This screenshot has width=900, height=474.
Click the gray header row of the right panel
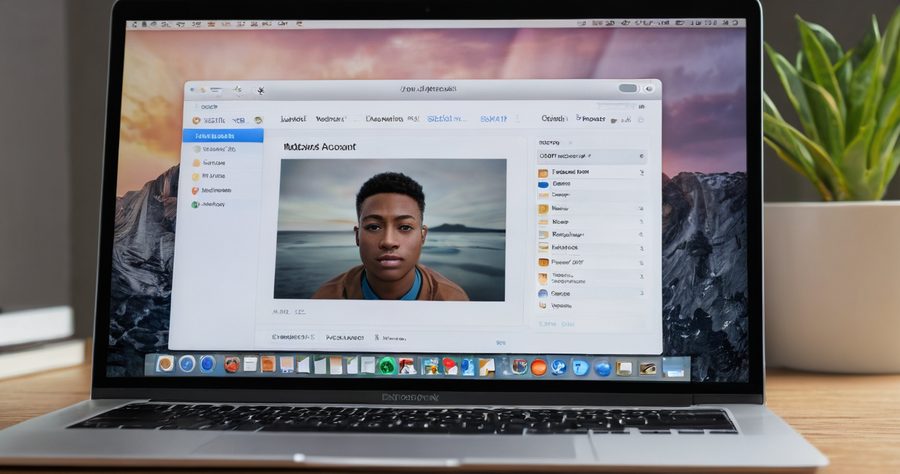(591, 156)
